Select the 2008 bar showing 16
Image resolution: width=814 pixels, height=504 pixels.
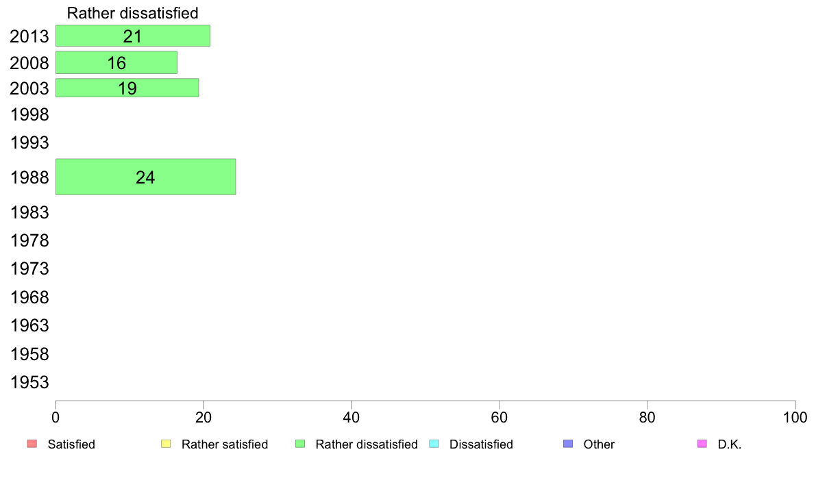pyautogui.click(x=116, y=62)
